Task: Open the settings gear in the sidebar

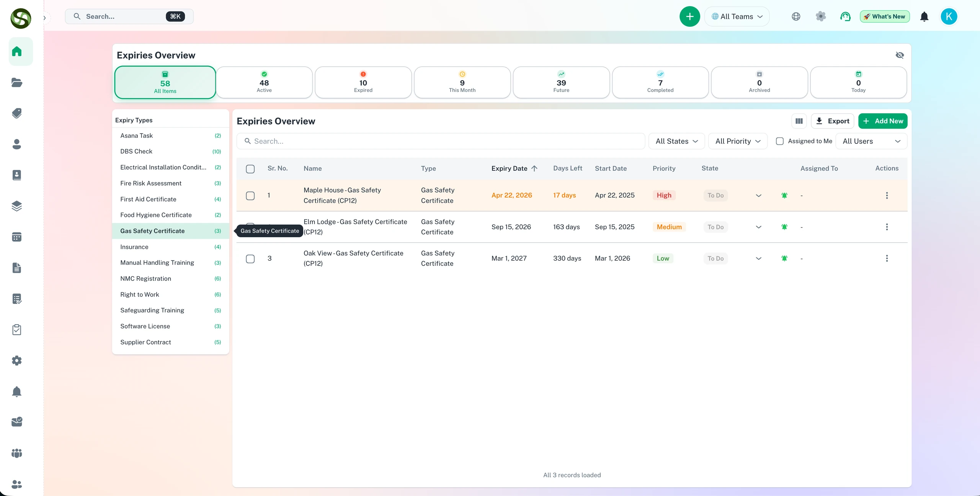Action: (17, 361)
